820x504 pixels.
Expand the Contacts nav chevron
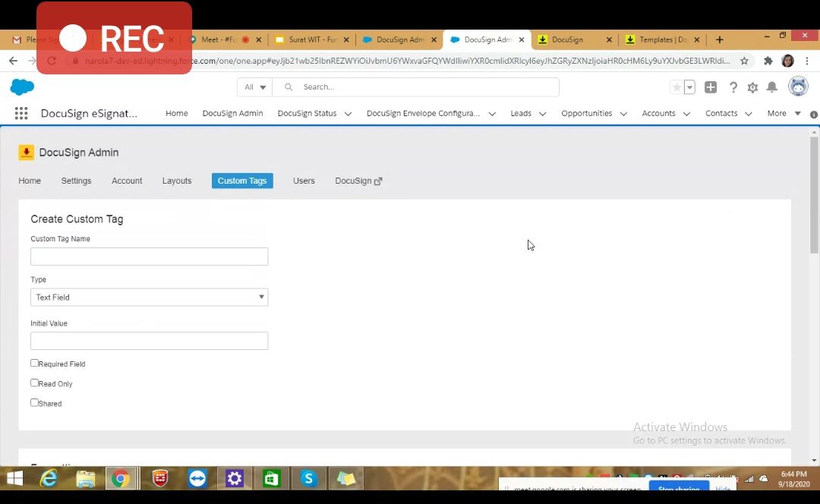coord(749,114)
